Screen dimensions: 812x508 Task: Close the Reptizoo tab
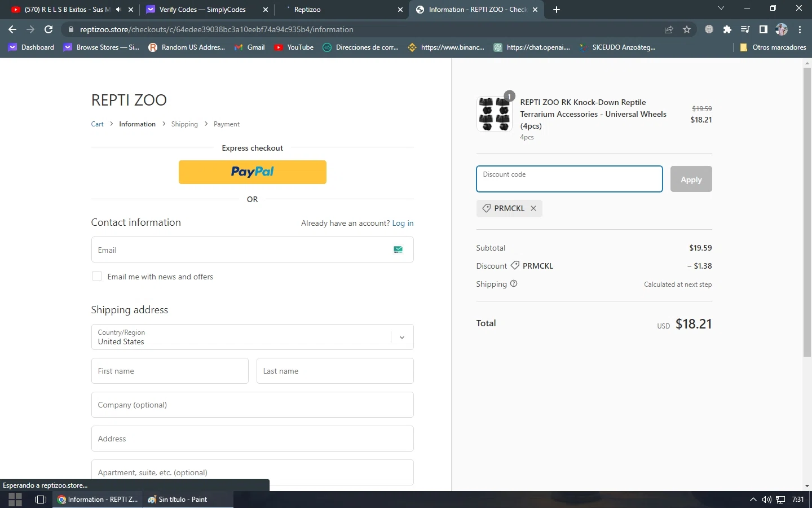[x=400, y=10]
